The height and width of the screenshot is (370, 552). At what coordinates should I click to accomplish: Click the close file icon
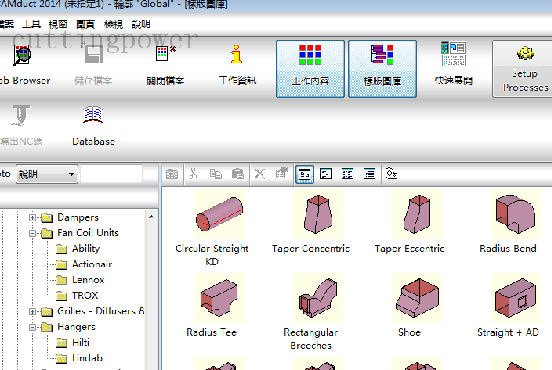[x=165, y=54]
